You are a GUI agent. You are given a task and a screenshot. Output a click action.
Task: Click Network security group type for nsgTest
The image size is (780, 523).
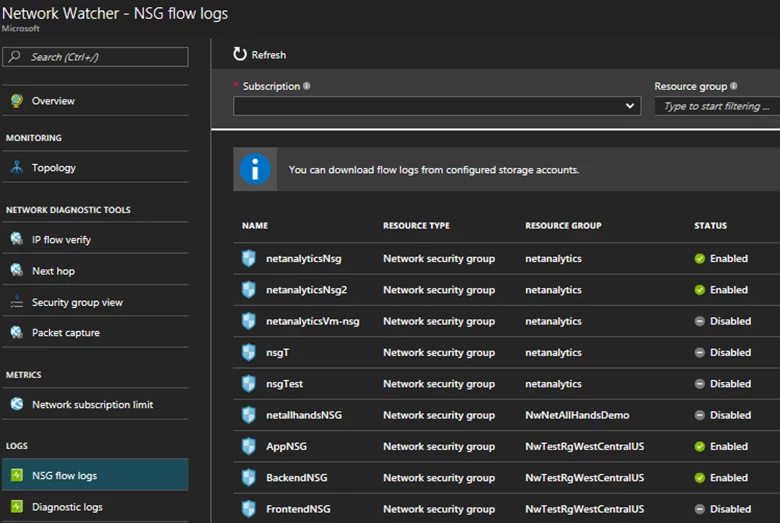pos(439,384)
